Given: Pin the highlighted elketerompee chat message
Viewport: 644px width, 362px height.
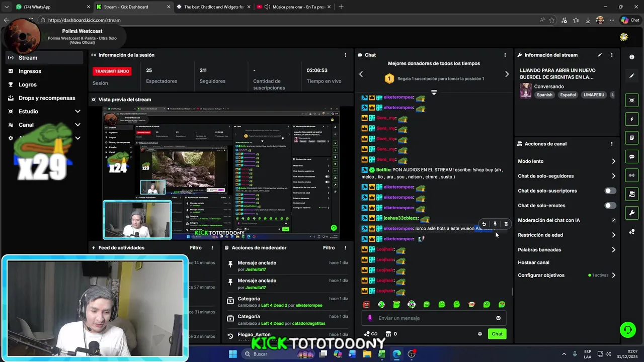Looking at the screenshot, I should click(495, 224).
